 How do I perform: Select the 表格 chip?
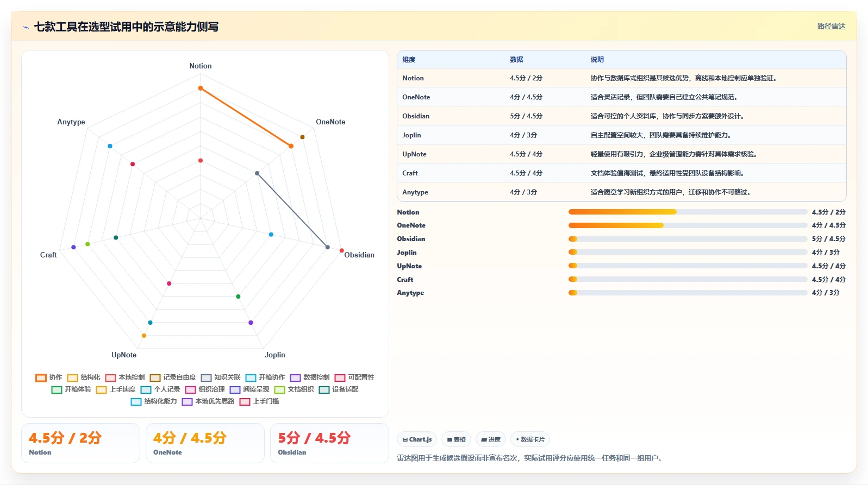click(457, 439)
